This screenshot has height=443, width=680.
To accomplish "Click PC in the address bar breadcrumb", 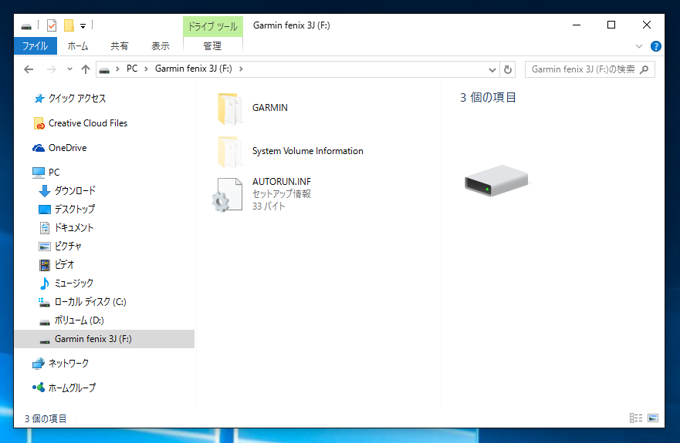I will [x=132, y=69].
